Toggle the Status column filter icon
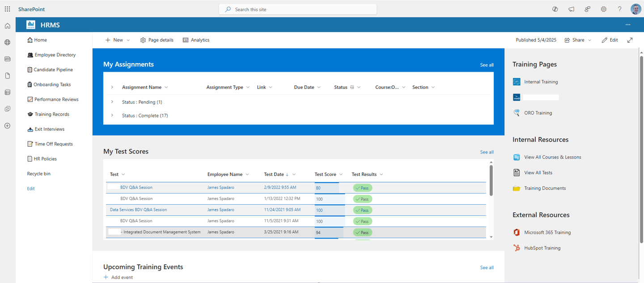Image resolution: width=644 pixels, height=283 pixels. 352,87
